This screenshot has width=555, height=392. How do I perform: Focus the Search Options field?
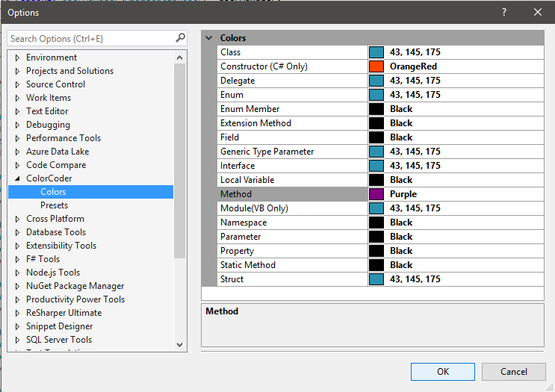pos(97,38)
